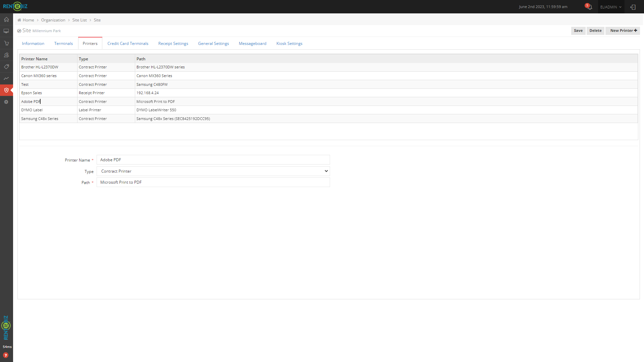
Task: Click the Site List breadcrumb link
Action: click(x=79, y=20)
